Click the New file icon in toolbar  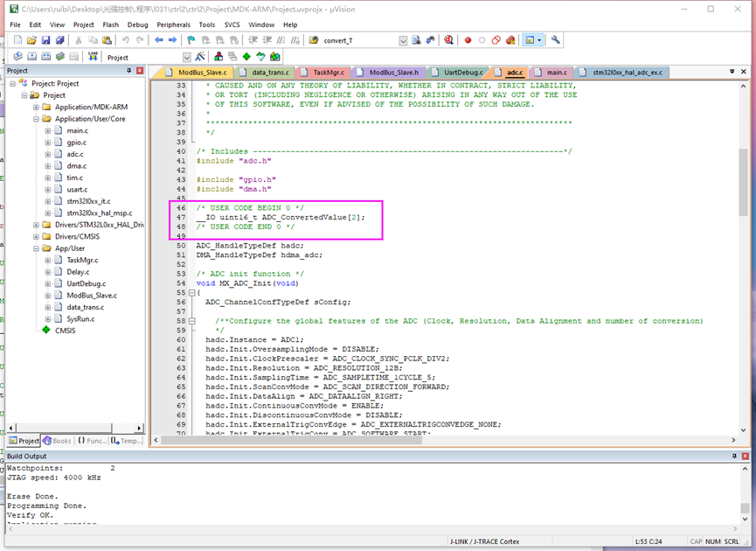pyautogui.click(x=17, y=40)
